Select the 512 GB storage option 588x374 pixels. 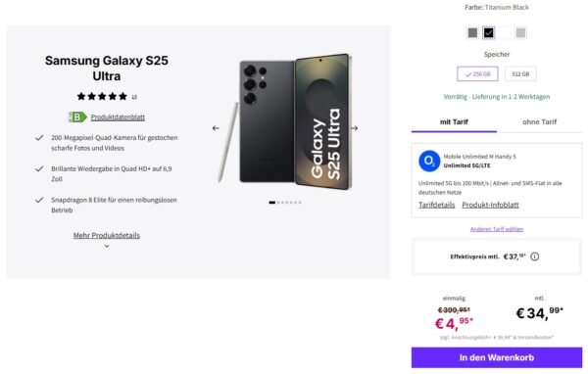520,73
